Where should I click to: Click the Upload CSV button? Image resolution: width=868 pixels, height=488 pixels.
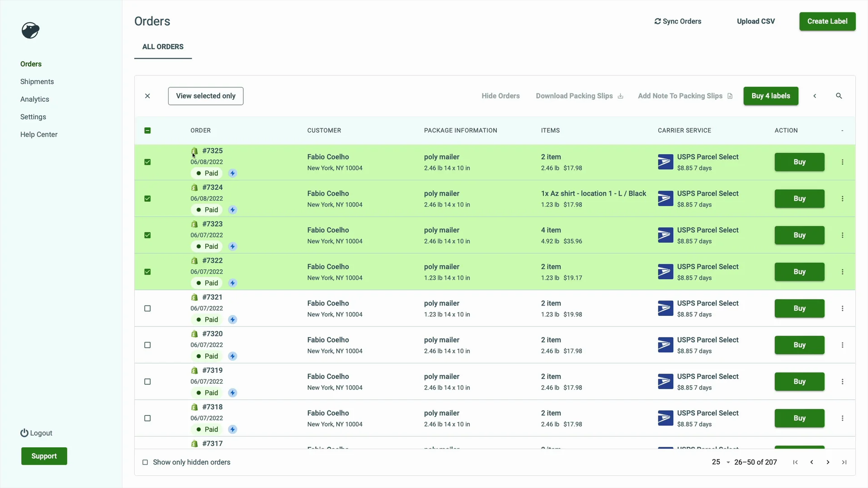pyautogui.click(x=756, y=21)
